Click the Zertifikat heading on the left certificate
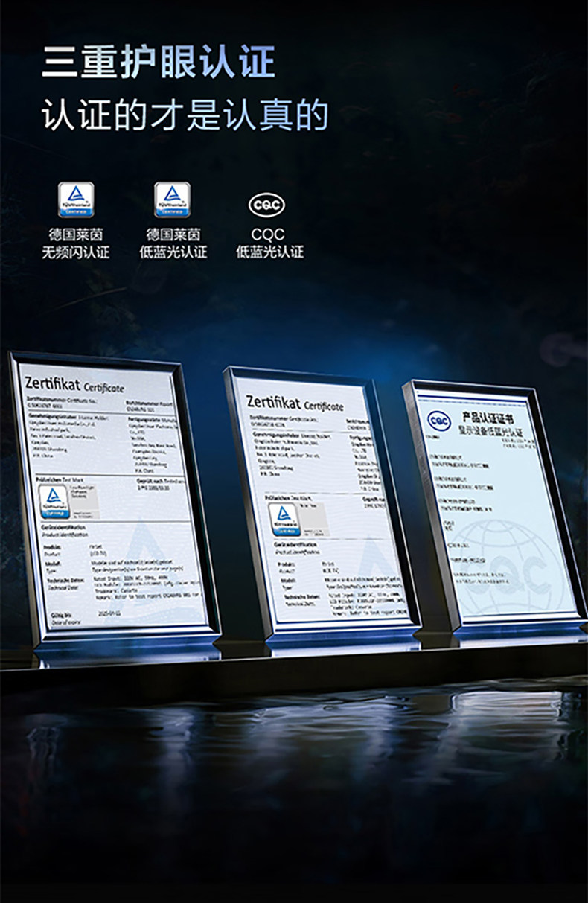Viewport: 588px width, 903px height. (74, 385)
